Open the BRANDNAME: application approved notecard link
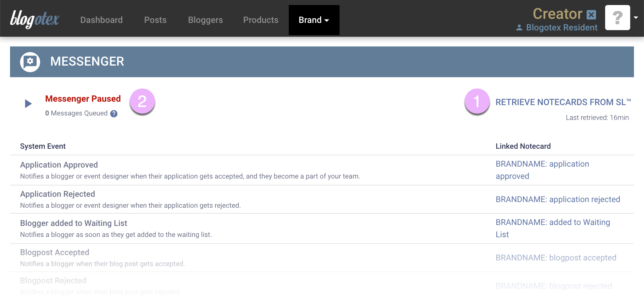Viewport: 644px width, 300px height. pos(542,170)
